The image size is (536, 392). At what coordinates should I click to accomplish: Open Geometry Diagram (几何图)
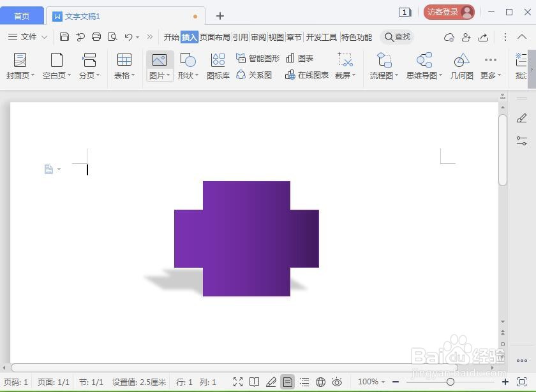tap(461, 66)
